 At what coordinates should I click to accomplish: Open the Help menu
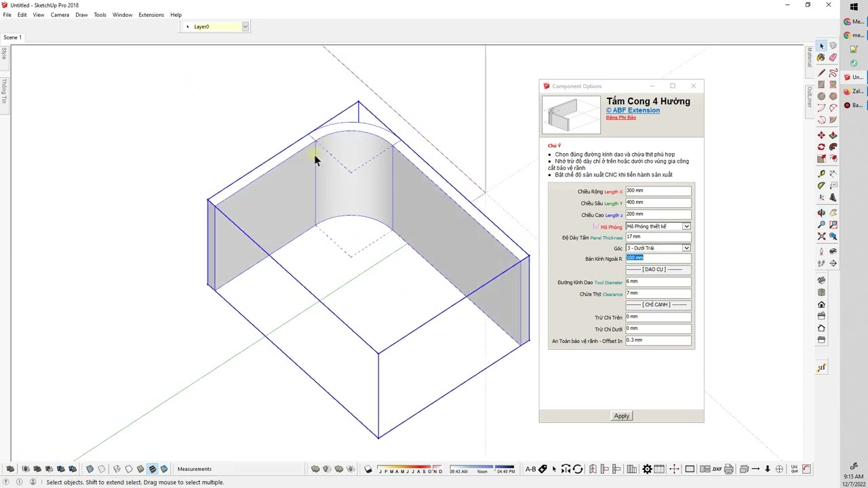point(176,15)
